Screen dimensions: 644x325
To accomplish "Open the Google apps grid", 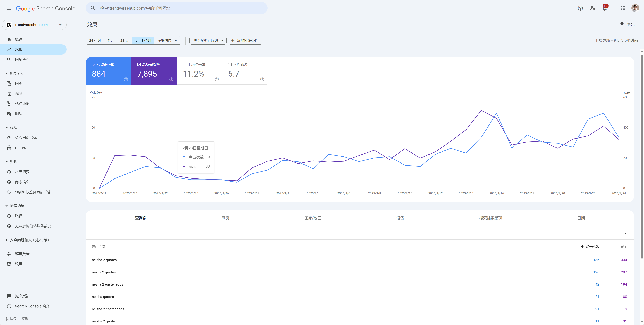I will click(x=623, y=8).
